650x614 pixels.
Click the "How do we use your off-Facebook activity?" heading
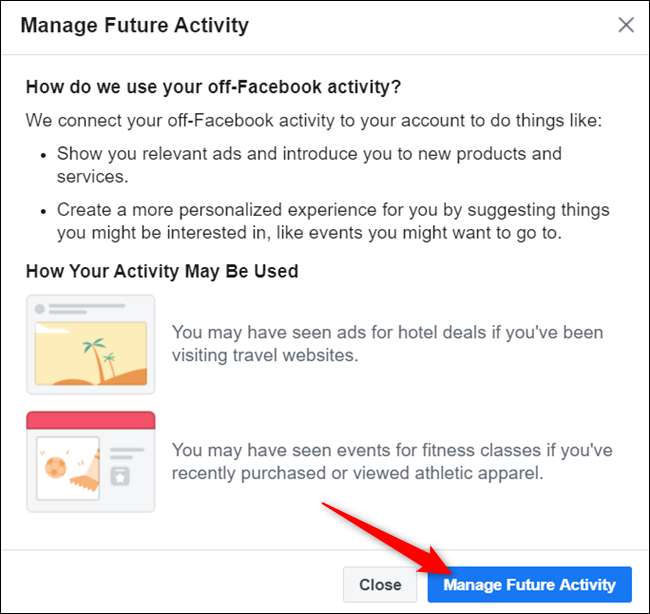214,87
